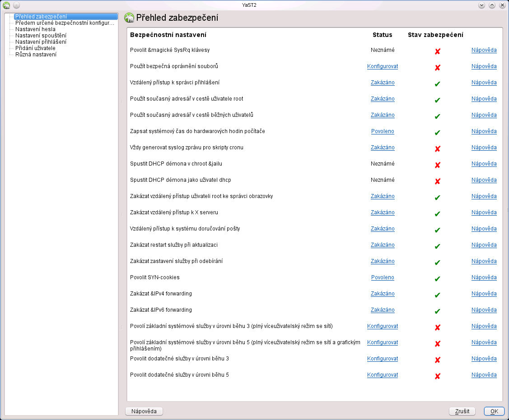Open Nastavení hesla in the sidebar
The image size is (509, 420).
(x=35, y=29)
